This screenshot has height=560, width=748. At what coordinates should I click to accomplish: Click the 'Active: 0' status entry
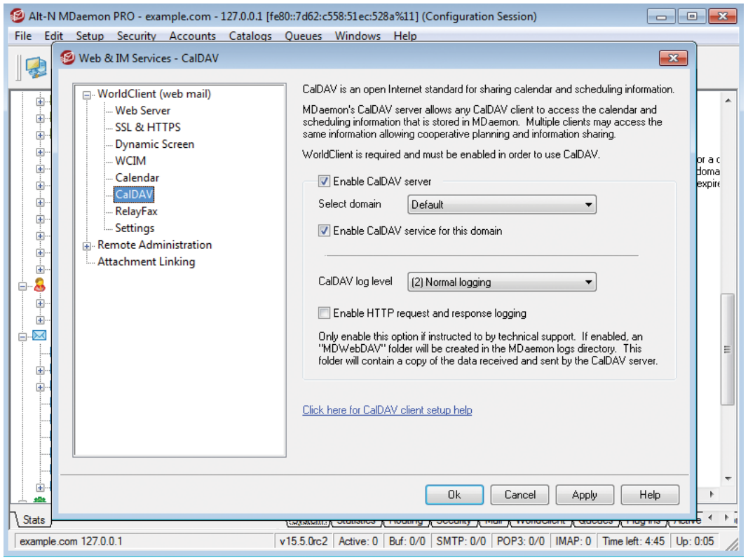(358, 541)
